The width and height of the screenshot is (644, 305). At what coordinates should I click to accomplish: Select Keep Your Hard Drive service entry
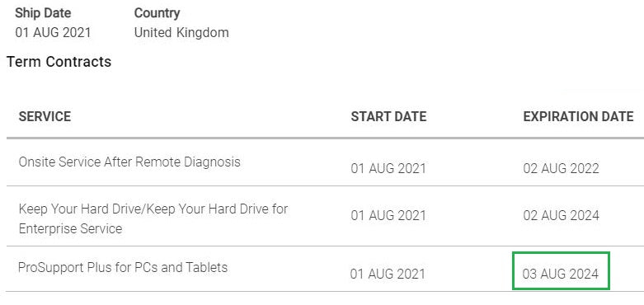coord(153,218)
